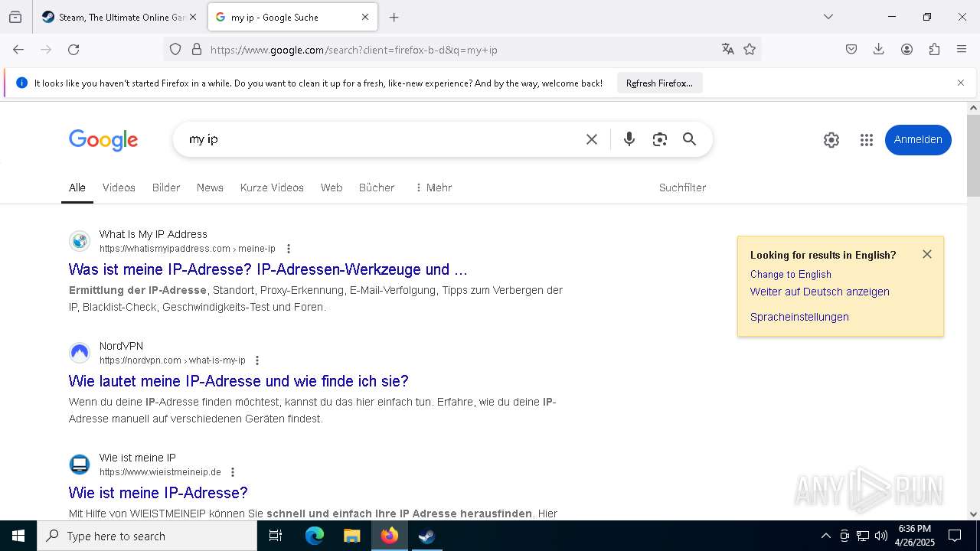View site security padlock info
The width and height of the screenshot is (980, 551).
197,50
